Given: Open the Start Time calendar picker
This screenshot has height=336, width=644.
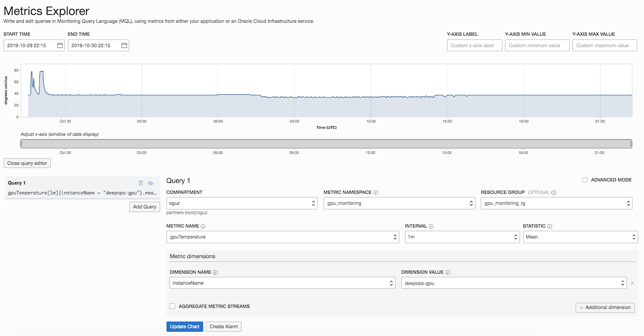Looking at the screenshot, I should [x=60, y=45].
